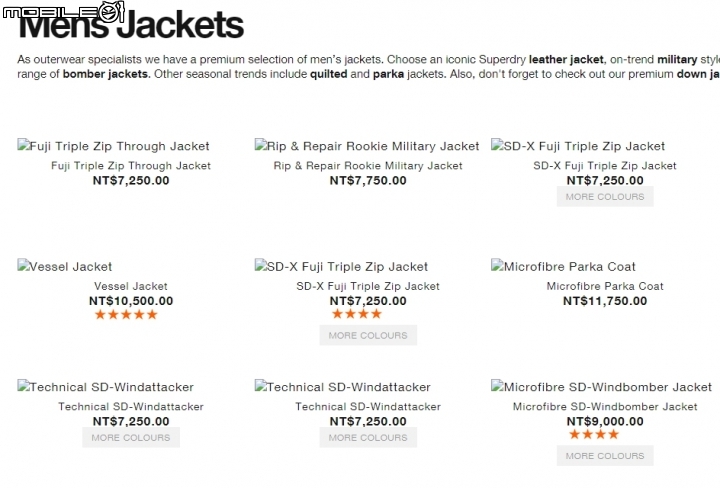The width and height of the screenshot is (720, 488).
Task: Click broken image icon for Vessel Jacket
Action: click(22, 265)
